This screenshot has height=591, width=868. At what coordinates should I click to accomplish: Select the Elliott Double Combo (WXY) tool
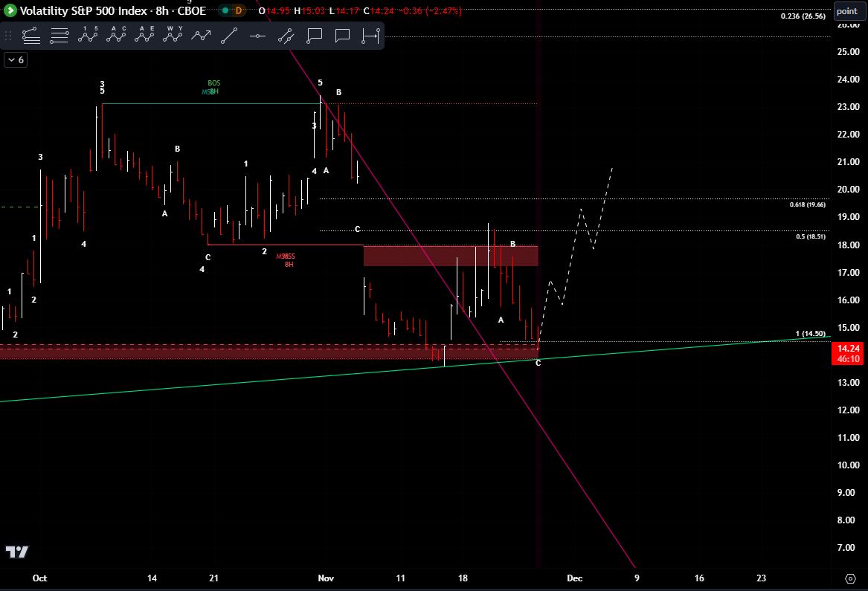[172, 36]
